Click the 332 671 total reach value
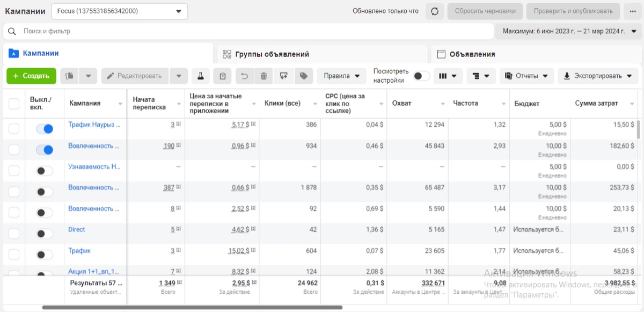The image size is (644, 312). point(433,283)
